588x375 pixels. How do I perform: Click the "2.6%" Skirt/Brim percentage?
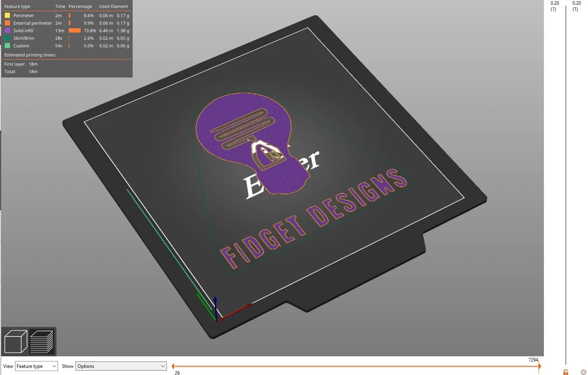(89, 38)
